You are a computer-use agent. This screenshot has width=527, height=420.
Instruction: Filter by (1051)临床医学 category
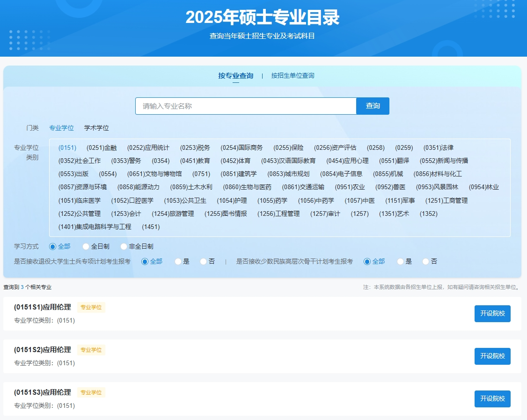[x=80, y=200]
